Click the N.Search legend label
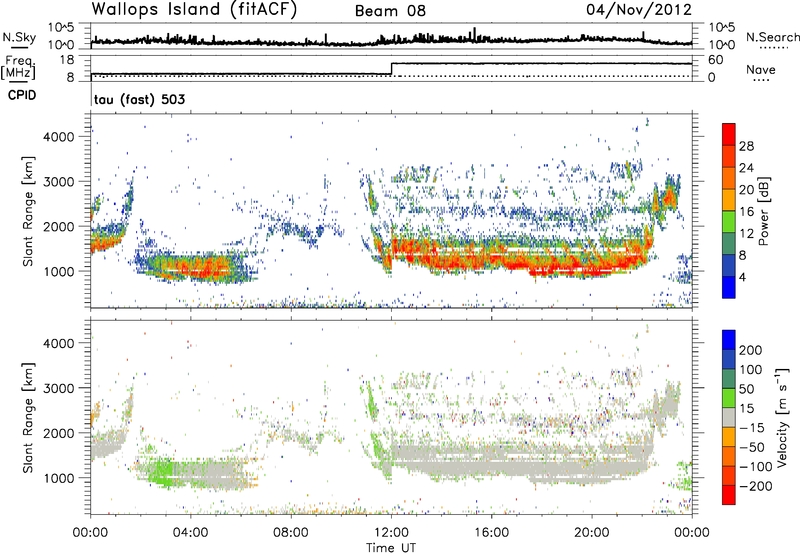 pos(772,37)
